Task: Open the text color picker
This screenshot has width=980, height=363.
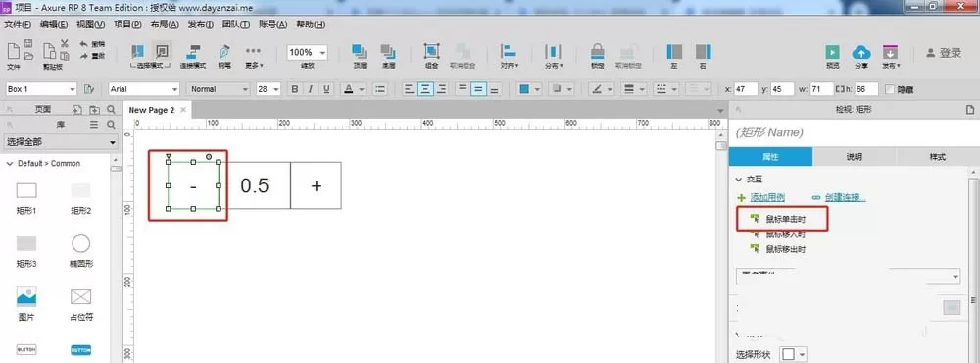Action: pos(353,89)
